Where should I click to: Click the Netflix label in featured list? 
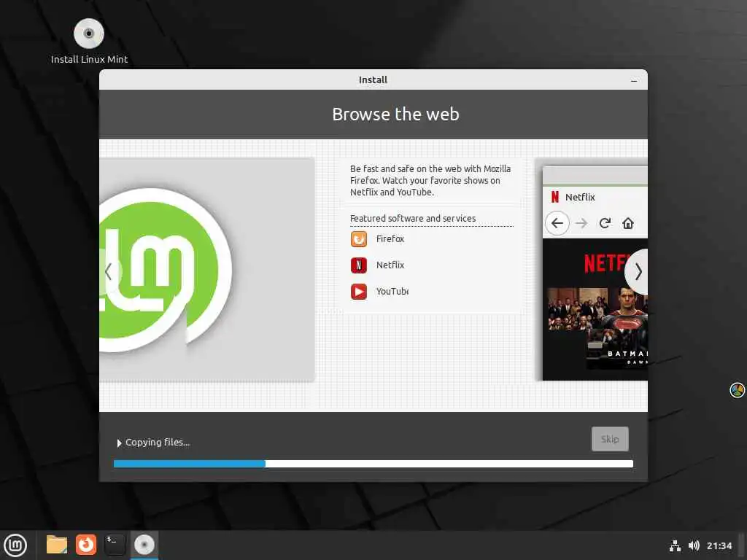click(x=390, y=265)
